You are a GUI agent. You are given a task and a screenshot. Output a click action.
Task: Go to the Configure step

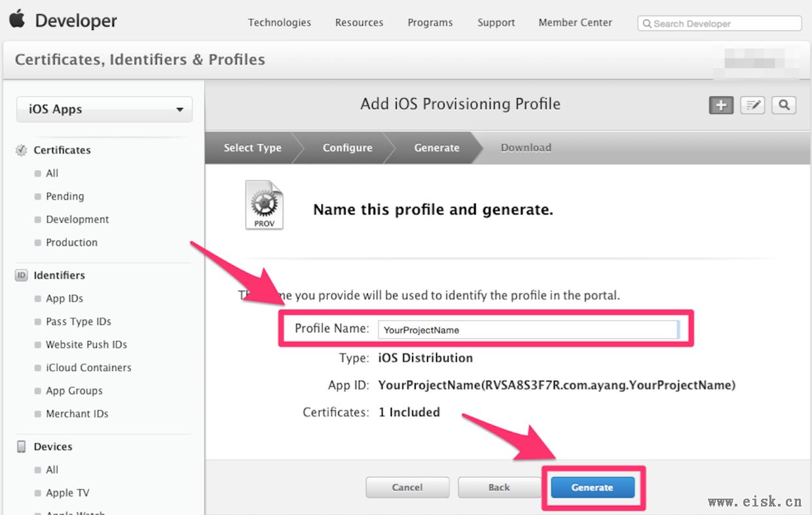click(347, 148)
